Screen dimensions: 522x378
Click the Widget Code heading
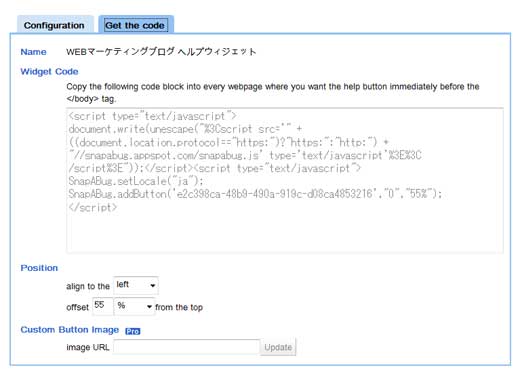pos(49,72)
